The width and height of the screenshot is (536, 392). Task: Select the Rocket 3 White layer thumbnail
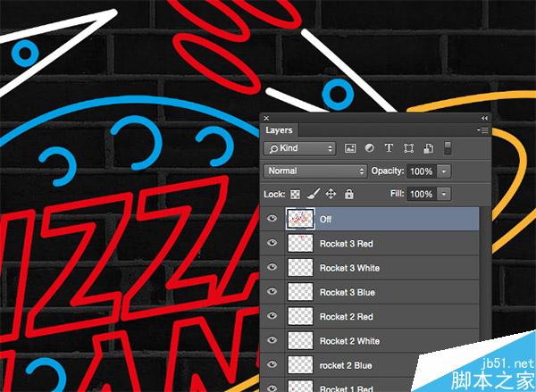tap(300, 268)
